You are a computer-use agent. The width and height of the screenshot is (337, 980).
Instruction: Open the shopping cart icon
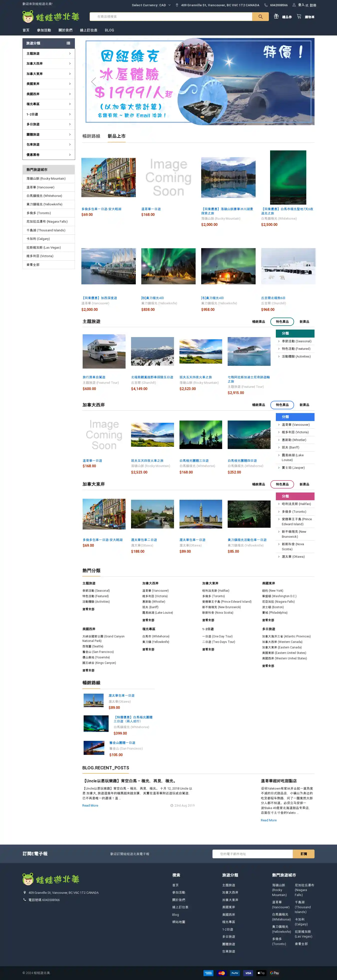point(299,16)
